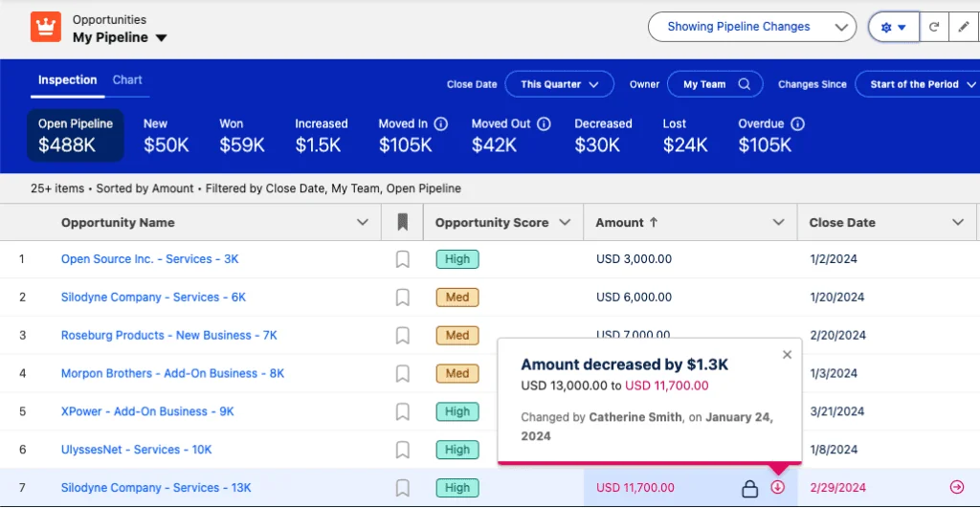The width and height of the screenshot is (980, 508).
Task: Toggle bookmark for Open Source Inc. row
Action: click(403, 259)
